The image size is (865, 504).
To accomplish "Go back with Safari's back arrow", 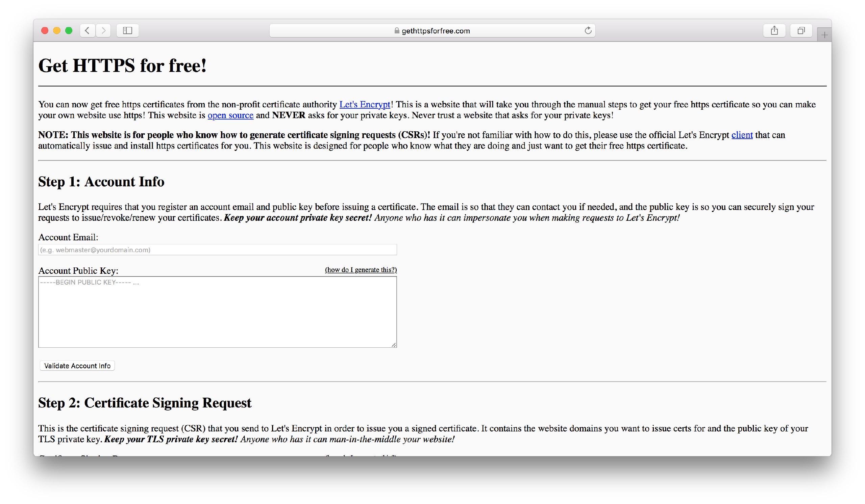I will [88, 30].
